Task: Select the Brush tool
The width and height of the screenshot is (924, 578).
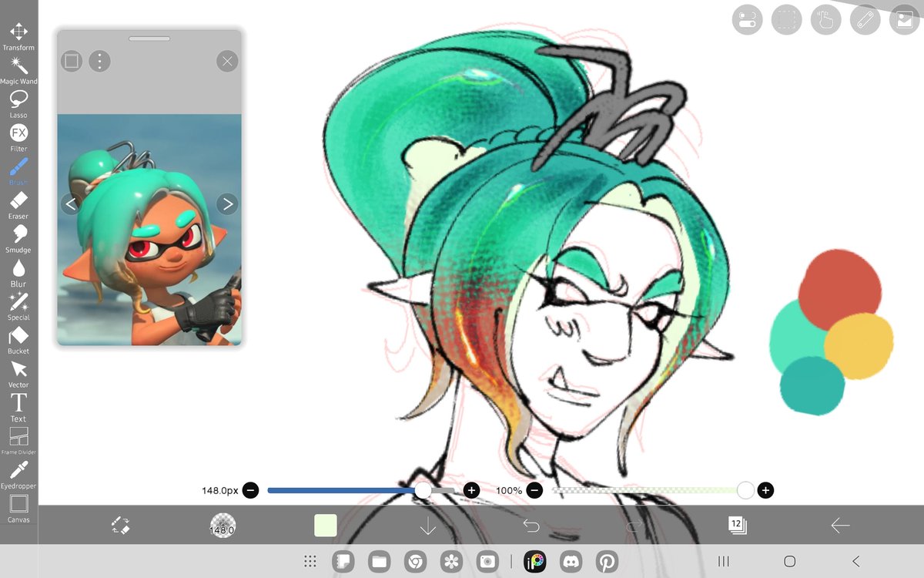Action: 18,171
